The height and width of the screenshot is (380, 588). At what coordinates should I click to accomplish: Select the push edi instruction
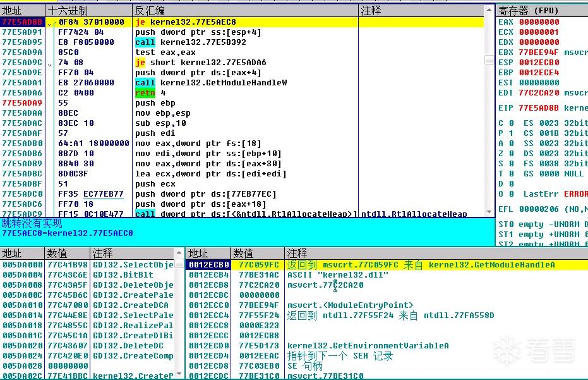click(x=155, y=133)
